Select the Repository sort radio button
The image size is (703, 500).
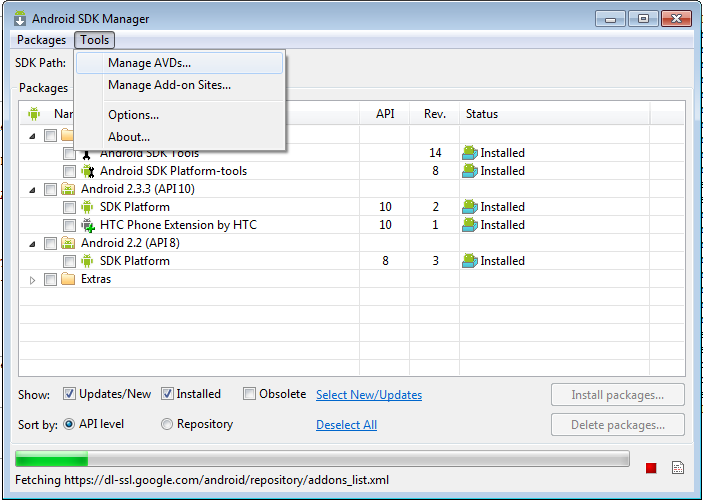pos(167,424)
